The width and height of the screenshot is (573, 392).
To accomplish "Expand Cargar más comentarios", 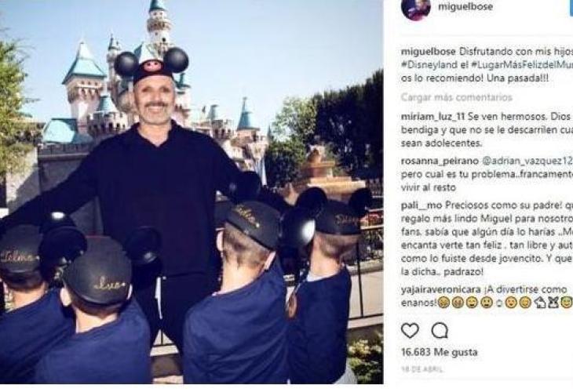I will point(456,97).
